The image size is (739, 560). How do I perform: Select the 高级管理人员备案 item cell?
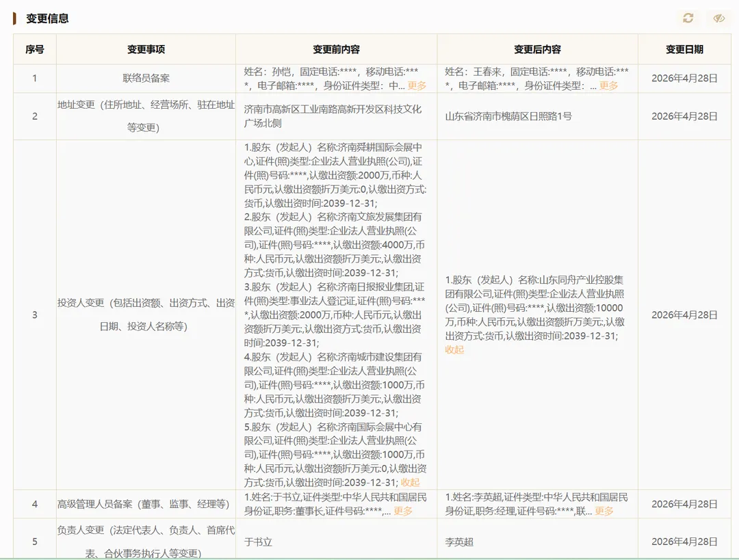146,504
